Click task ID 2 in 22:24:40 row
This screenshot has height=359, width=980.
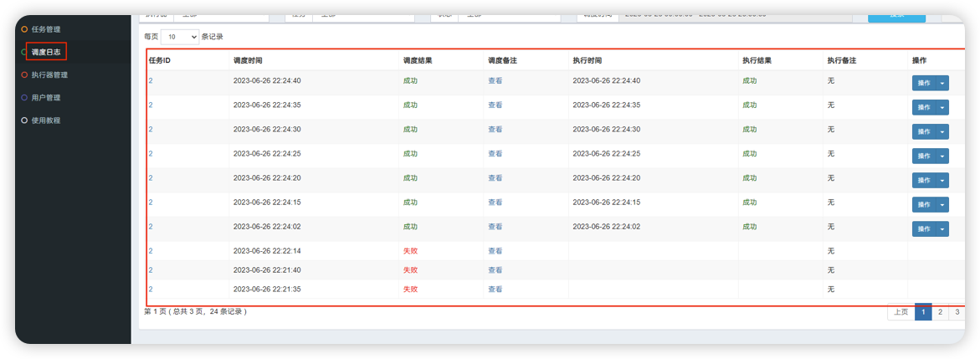click(151, 80)
